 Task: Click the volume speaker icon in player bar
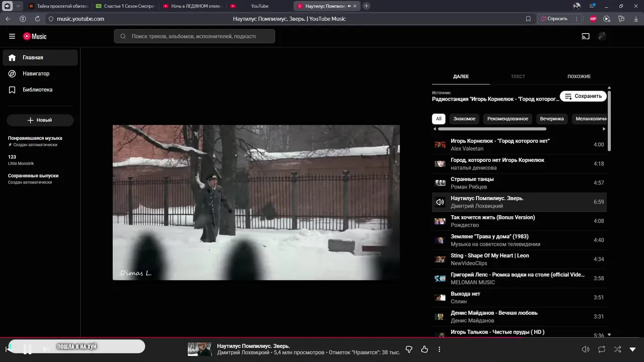pyautogui.click(x=586, y=349)
